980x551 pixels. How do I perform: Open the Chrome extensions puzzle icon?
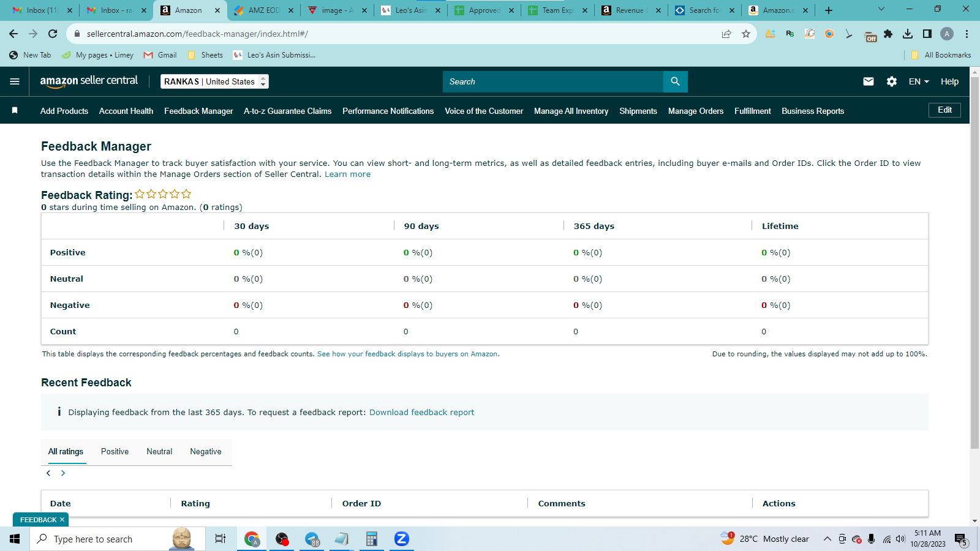click(x=888, y=34)
